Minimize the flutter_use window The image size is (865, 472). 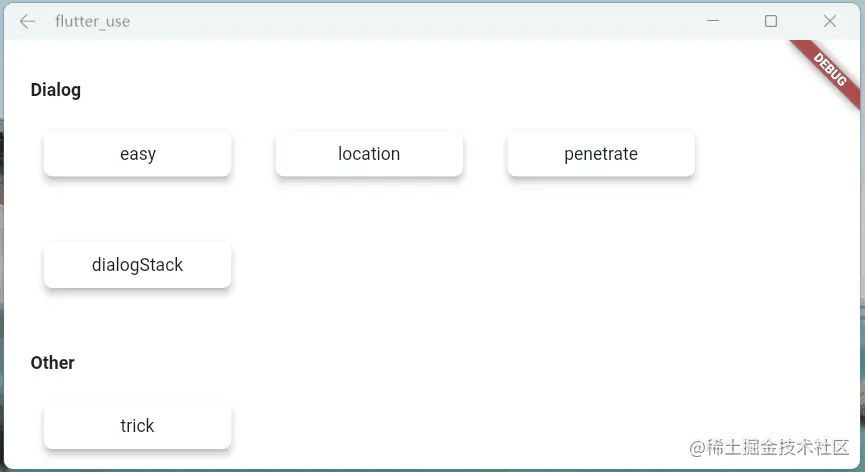pos(713,21)
